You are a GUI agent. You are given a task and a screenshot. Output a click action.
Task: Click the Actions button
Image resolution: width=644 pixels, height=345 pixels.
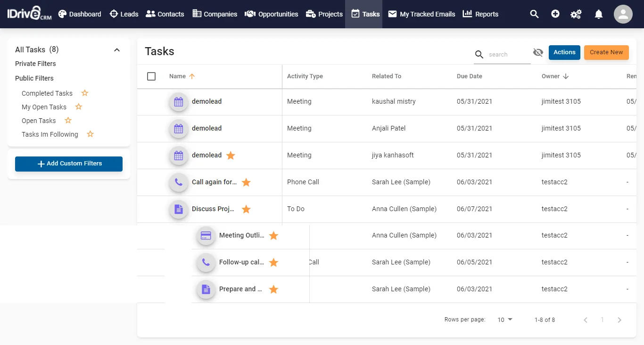pos(564,52)
